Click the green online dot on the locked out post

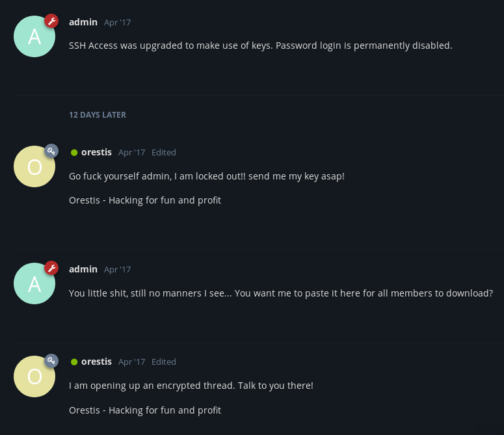[x=74, y=153]
